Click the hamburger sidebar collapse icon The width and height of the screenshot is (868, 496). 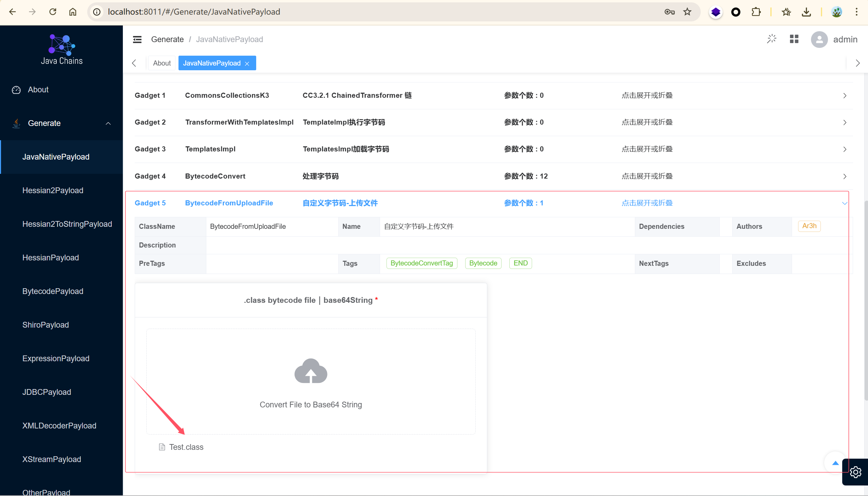point(137,39)
